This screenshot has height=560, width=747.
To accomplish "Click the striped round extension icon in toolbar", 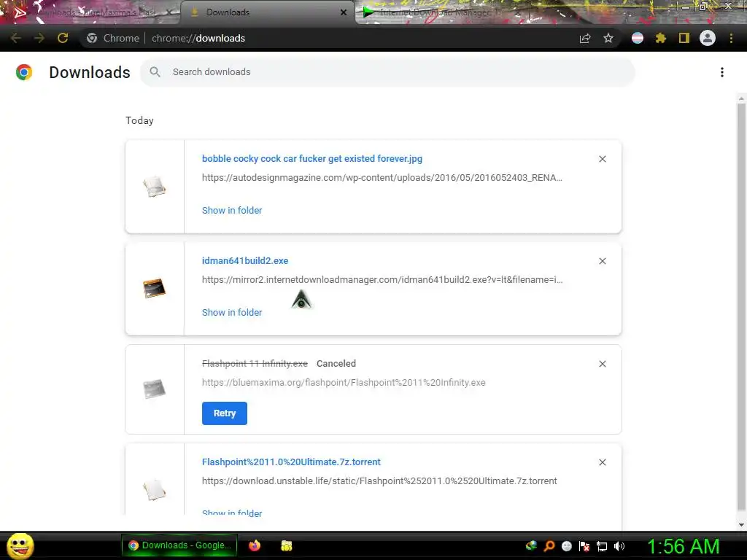I will click(638, 38).
